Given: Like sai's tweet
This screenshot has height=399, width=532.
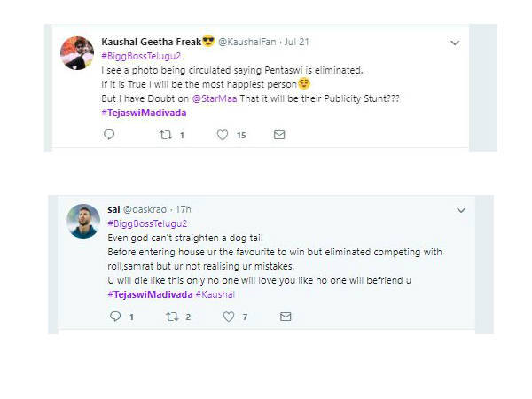Looking at the screenshot, I should (x=228, y=317).
